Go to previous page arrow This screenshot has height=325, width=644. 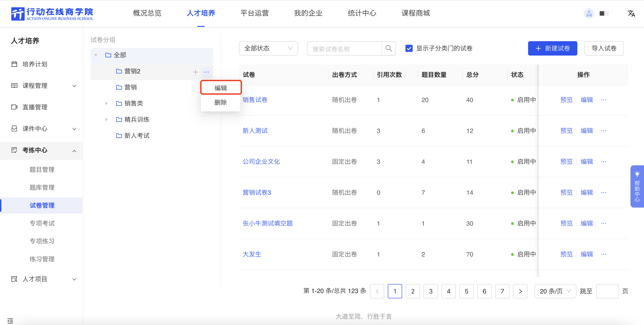click(x=377, y=291)
